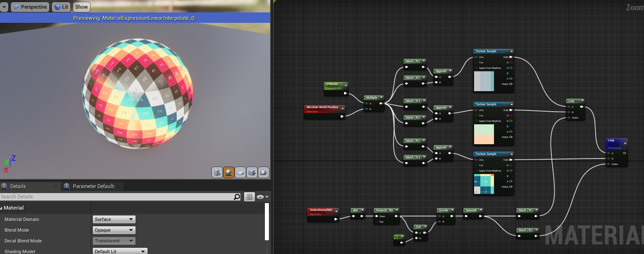This screenshot has height=254, width=644.
Task: Open the Lit view mode menu
Action: tap(61, 7)
